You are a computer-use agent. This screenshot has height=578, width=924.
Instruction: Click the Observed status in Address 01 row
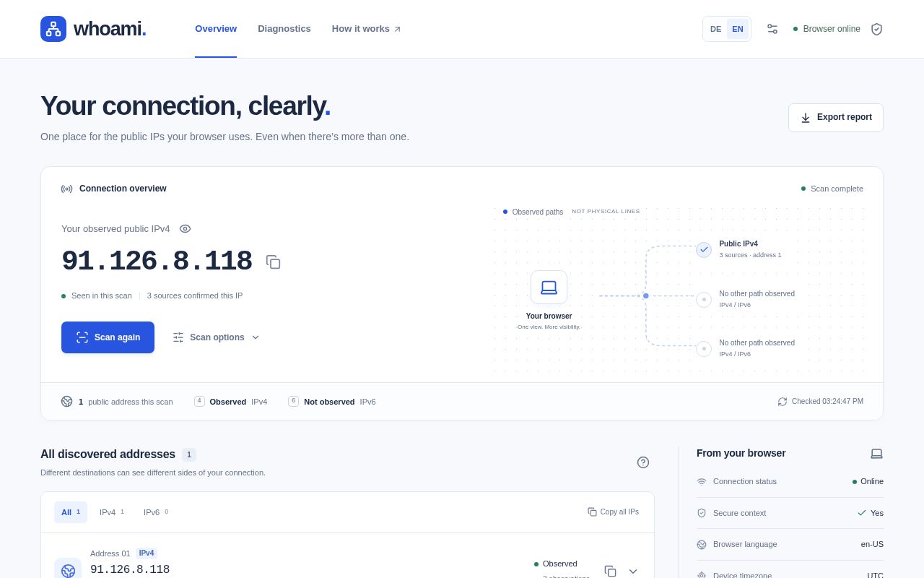[560, 564]
